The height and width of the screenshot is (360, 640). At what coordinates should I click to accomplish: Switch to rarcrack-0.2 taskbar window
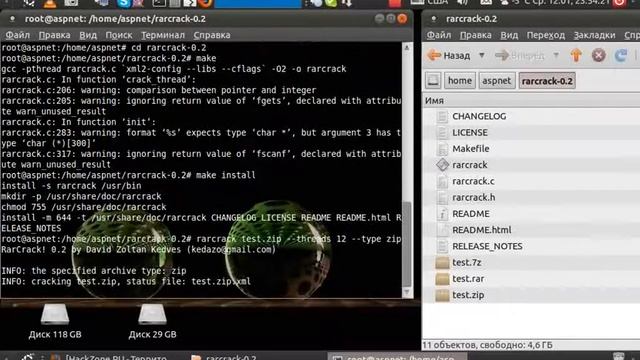pyautogui.click(x=224, y=357)
